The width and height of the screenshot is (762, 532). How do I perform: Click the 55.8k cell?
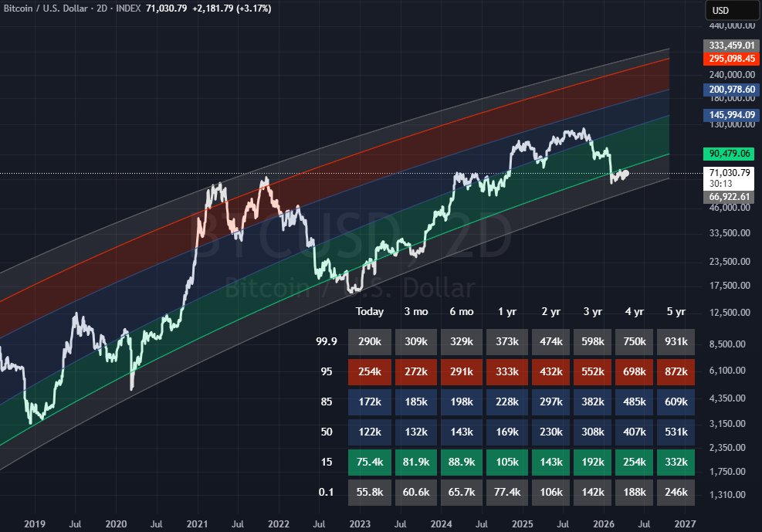tap(369, 492)
